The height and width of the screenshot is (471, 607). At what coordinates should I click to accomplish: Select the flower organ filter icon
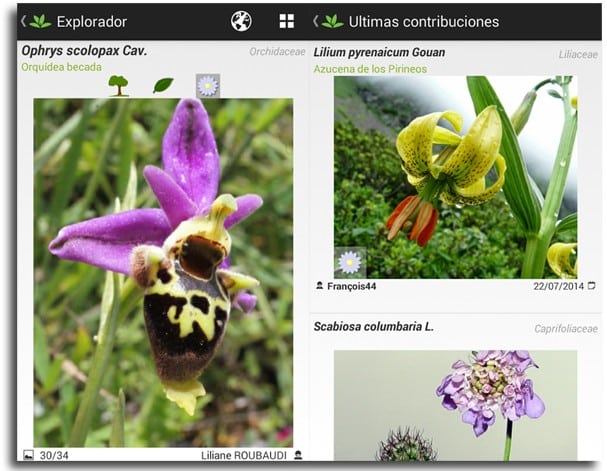208,86
